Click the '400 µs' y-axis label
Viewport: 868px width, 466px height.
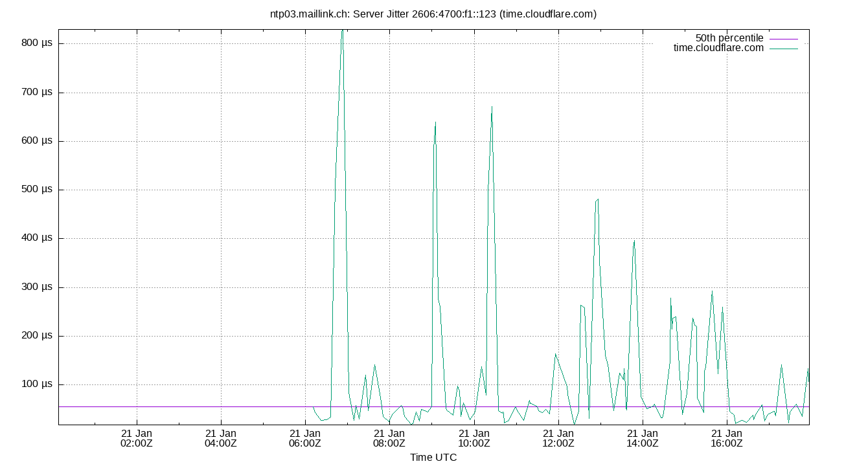pyautogui.click(x=37, y=238)
